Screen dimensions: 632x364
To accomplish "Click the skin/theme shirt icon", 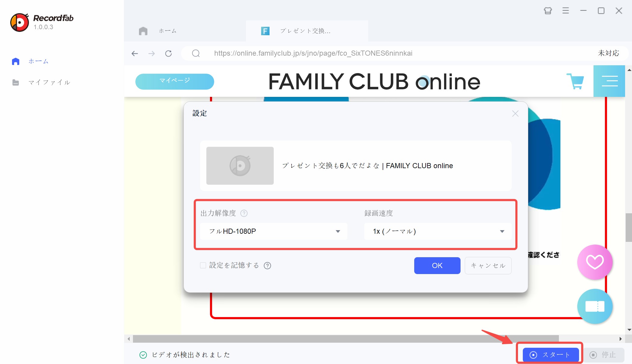I will tap(548, 11).
